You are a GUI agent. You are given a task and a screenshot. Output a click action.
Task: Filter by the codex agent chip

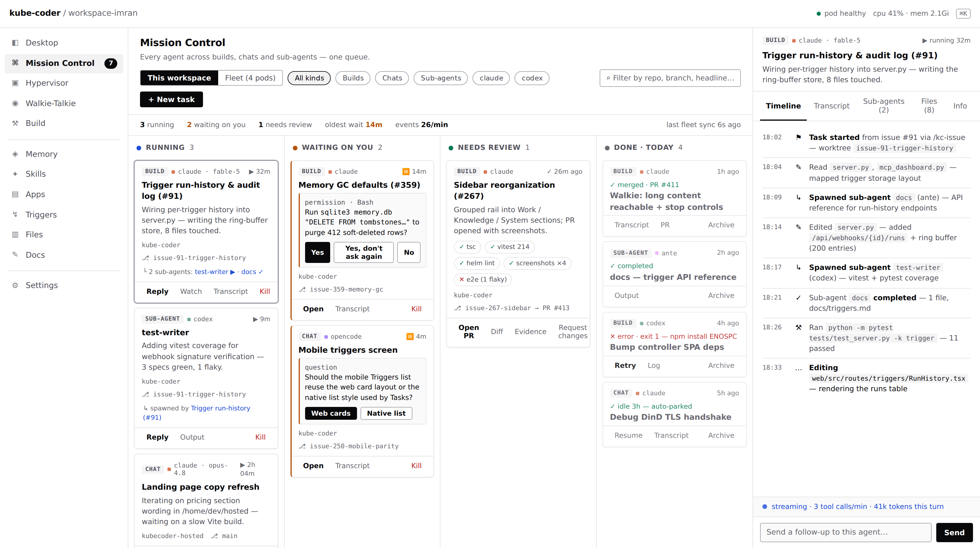pyautogui.click(x=532, y=78)
